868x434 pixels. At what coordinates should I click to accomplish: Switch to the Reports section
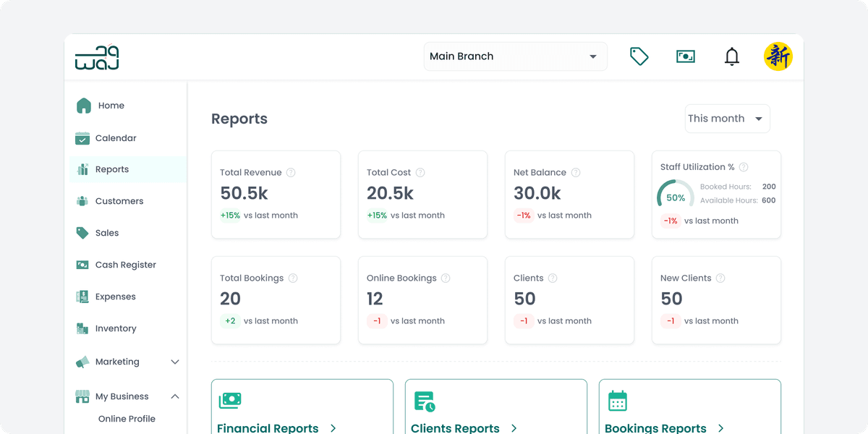[x=112, y=169]
